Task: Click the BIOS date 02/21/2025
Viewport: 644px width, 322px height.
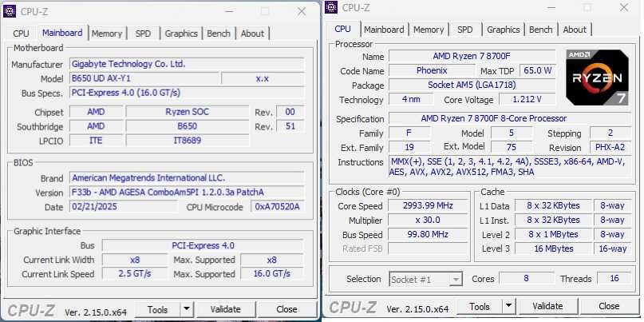Action: pyautogui.click(x=124, y=206)
